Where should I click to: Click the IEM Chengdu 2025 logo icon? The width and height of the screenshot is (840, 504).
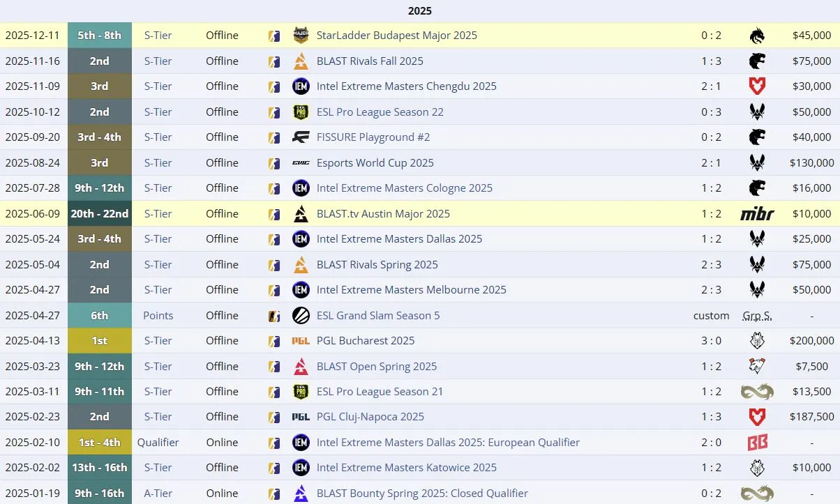(x=301, y=86)
